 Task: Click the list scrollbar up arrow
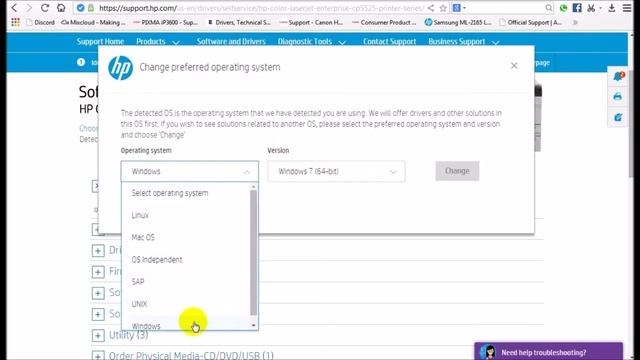coord(253,187)
